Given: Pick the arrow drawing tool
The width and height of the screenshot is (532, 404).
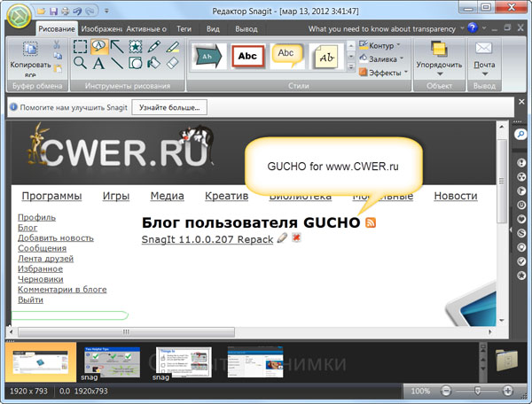Looking at the screenshot, I should point(117,46).
